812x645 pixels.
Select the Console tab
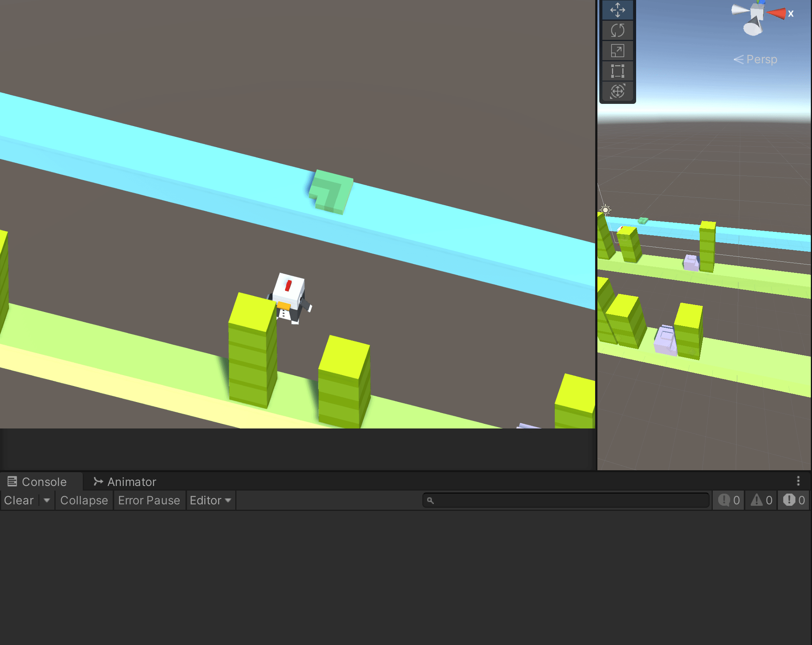click(x=37, y=482)
